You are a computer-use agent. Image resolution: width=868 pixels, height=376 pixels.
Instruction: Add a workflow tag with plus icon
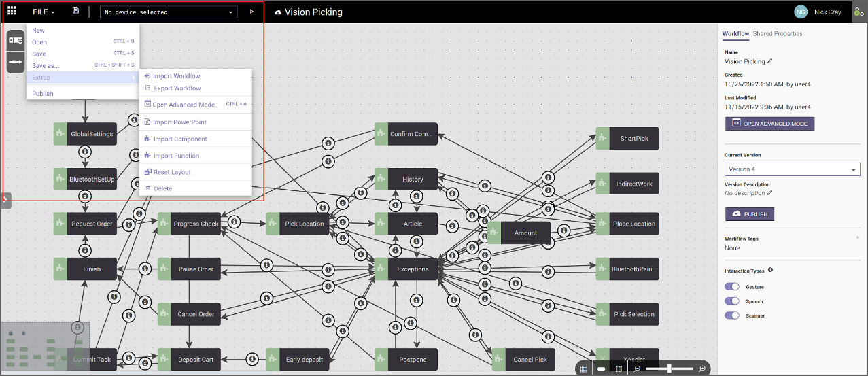(x=857, y=238)
